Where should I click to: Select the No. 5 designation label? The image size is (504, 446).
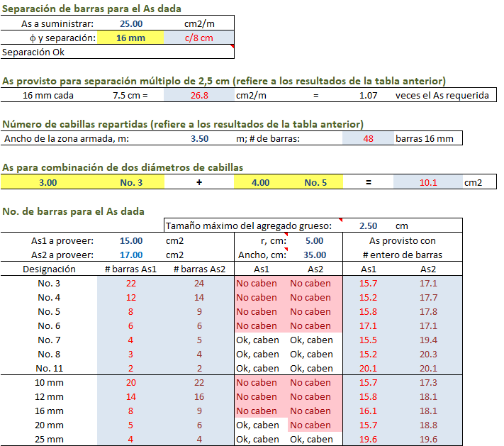pyautogui.click(x=49, y=311)
